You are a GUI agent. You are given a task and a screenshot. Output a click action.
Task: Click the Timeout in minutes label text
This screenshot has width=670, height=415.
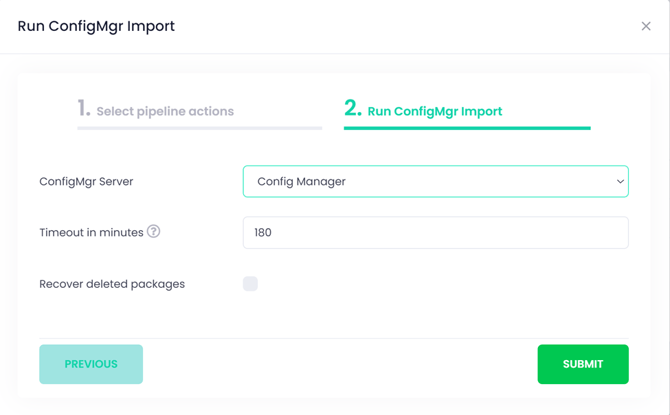[91, 233]
